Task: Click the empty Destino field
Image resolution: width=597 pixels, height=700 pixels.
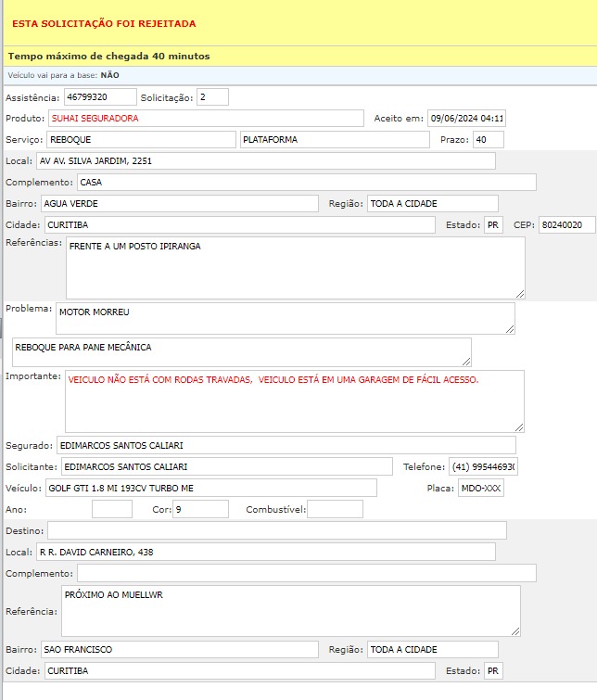Action: [276, 530]
